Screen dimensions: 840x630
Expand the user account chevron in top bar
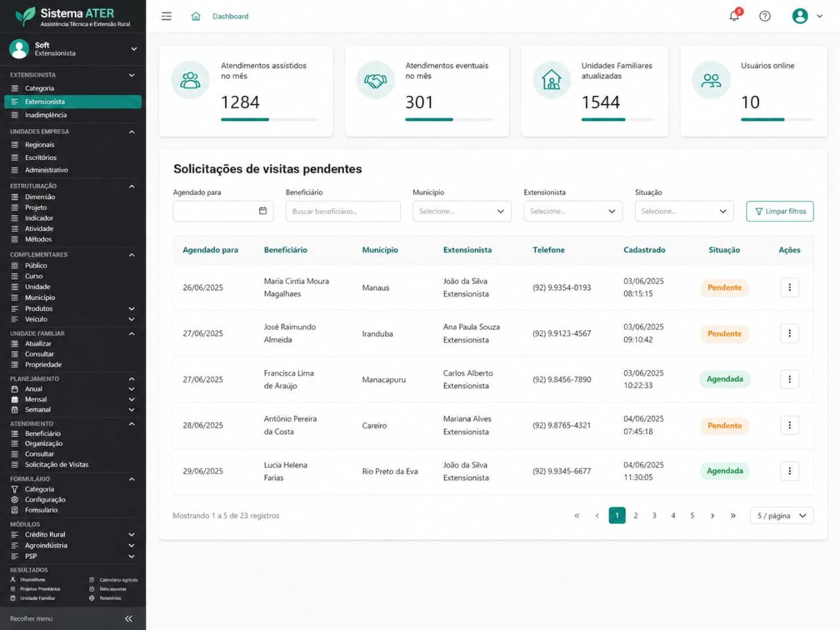point(820,16)
